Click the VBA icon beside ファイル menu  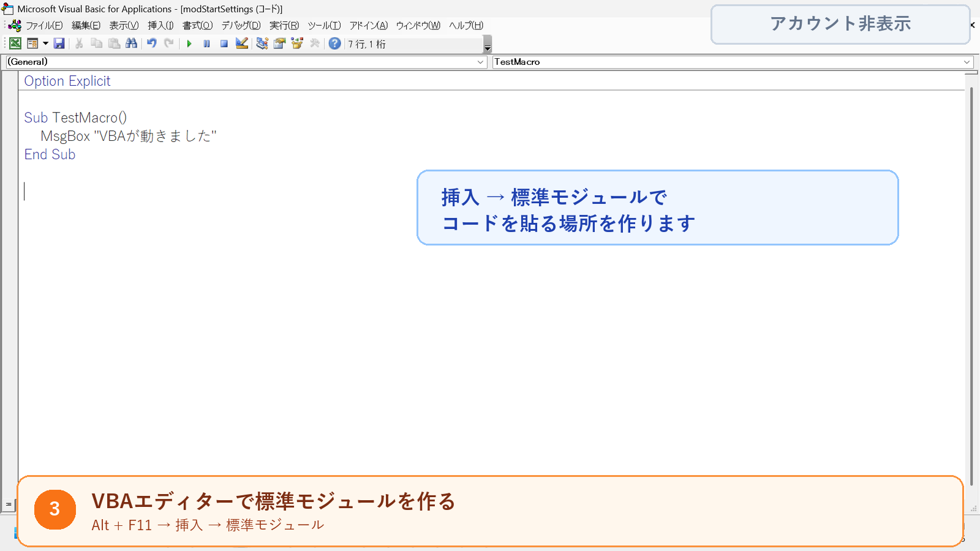click(15, 26)
